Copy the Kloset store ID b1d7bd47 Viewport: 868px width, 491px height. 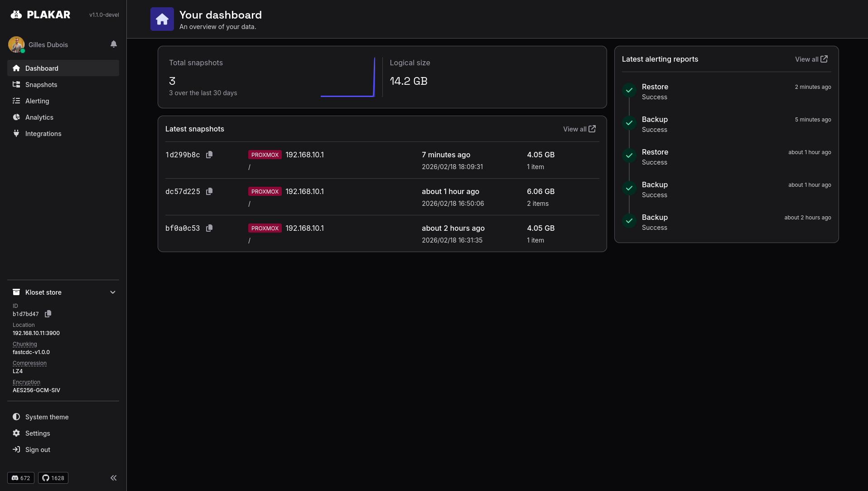(48, 314)
